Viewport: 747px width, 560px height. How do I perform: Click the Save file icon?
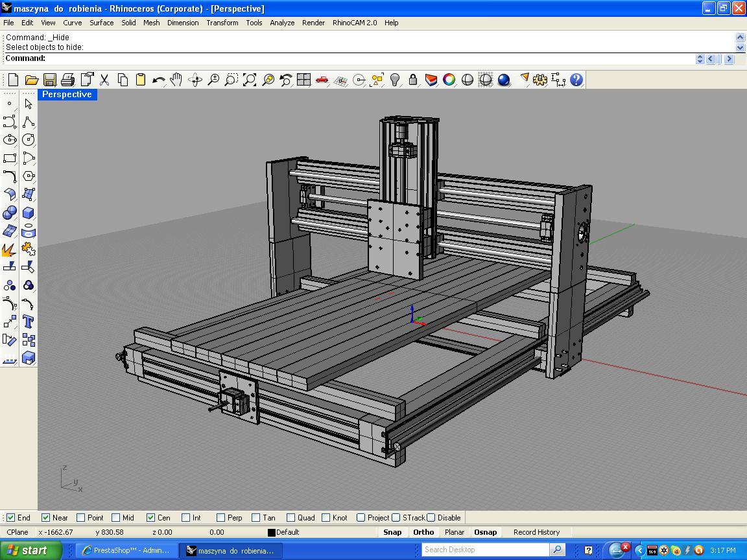coord(49,80)
